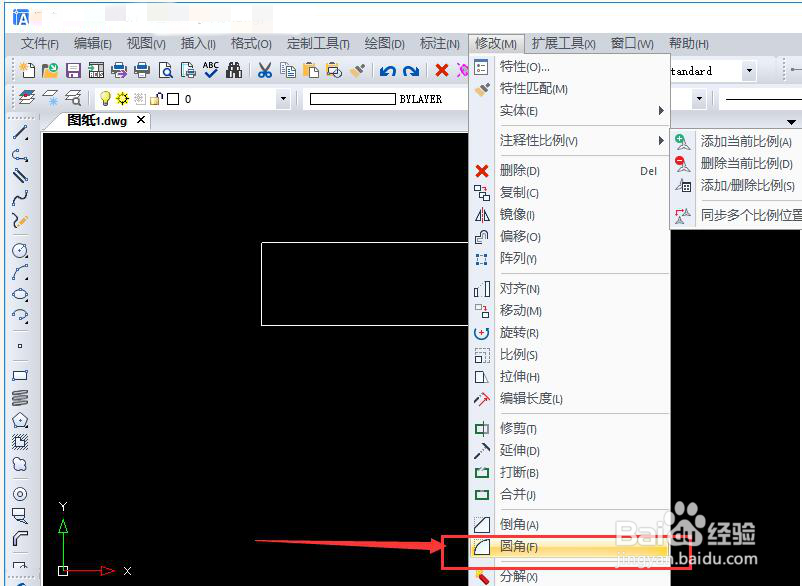Select the Arc draw tool
The image size is (802, 586).
point(20,273)
